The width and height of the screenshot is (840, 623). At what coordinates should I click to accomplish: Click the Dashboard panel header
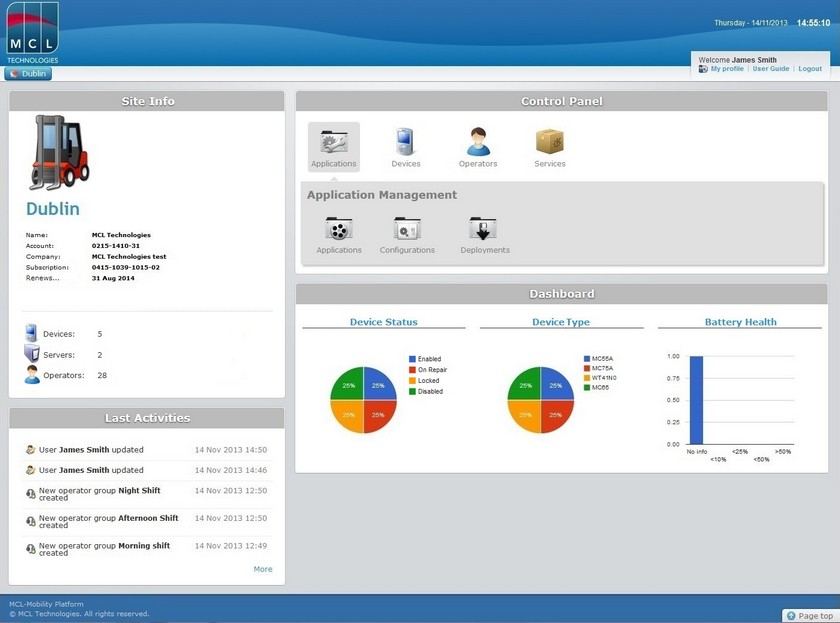click(561, 294)
